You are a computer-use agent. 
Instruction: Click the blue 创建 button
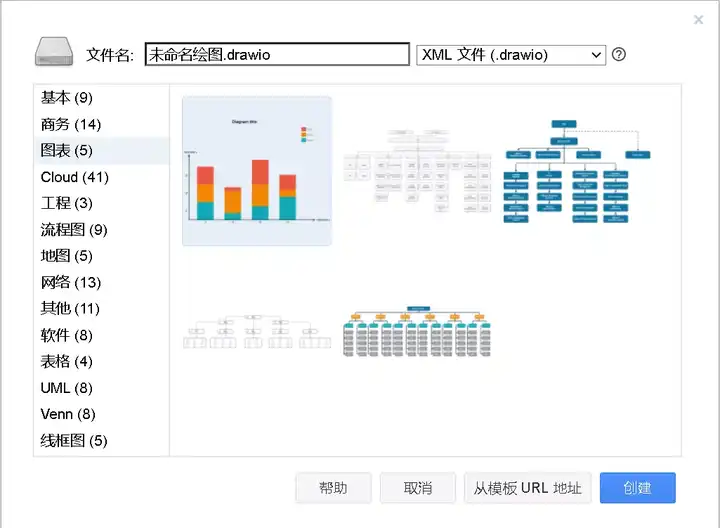637,488
